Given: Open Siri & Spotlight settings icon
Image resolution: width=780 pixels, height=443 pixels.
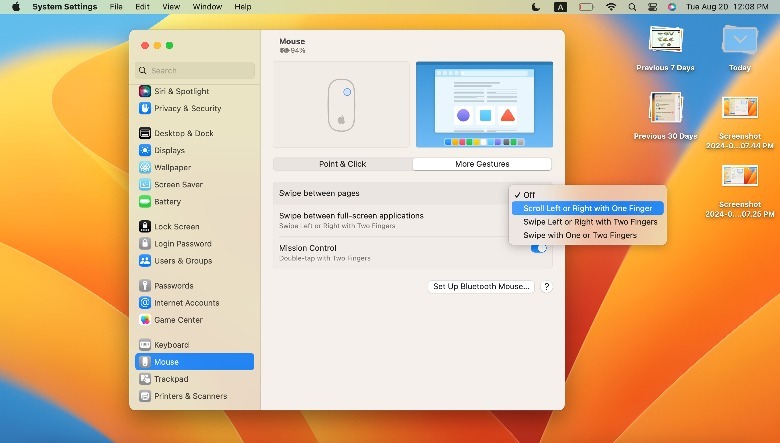Looking at the screenshot, I should tap(145, 91).
